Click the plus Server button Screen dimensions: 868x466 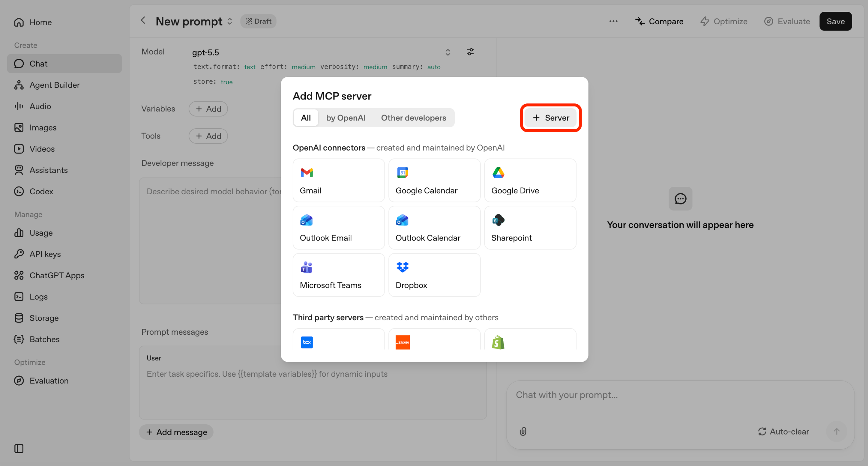click(x=550, y=118)
